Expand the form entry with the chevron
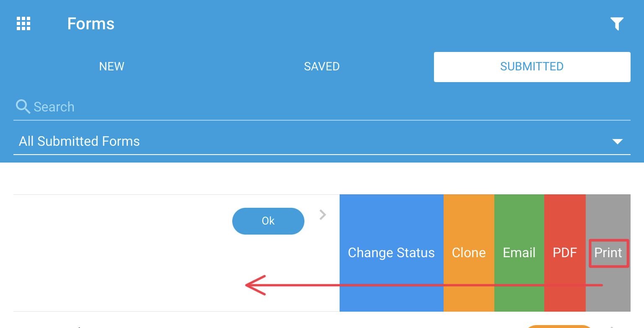644x328 pixels. pos(322,215)
